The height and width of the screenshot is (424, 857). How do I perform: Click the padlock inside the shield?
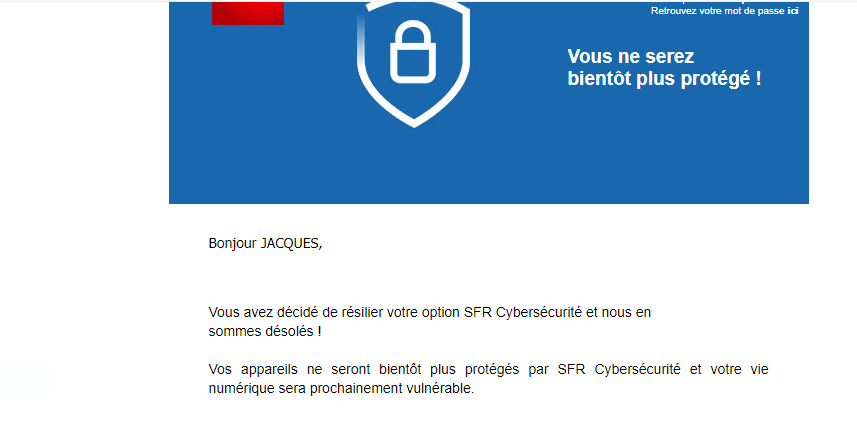click(413, 55)
